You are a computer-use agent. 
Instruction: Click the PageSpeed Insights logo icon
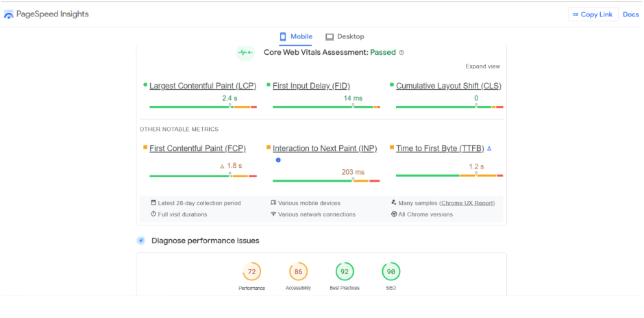coord(9,14)
